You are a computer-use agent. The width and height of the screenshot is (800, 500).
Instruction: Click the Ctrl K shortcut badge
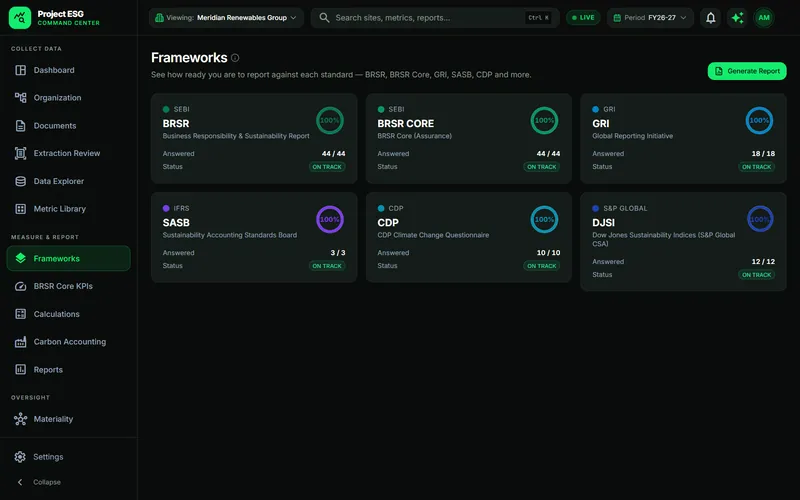coord(538,18)
